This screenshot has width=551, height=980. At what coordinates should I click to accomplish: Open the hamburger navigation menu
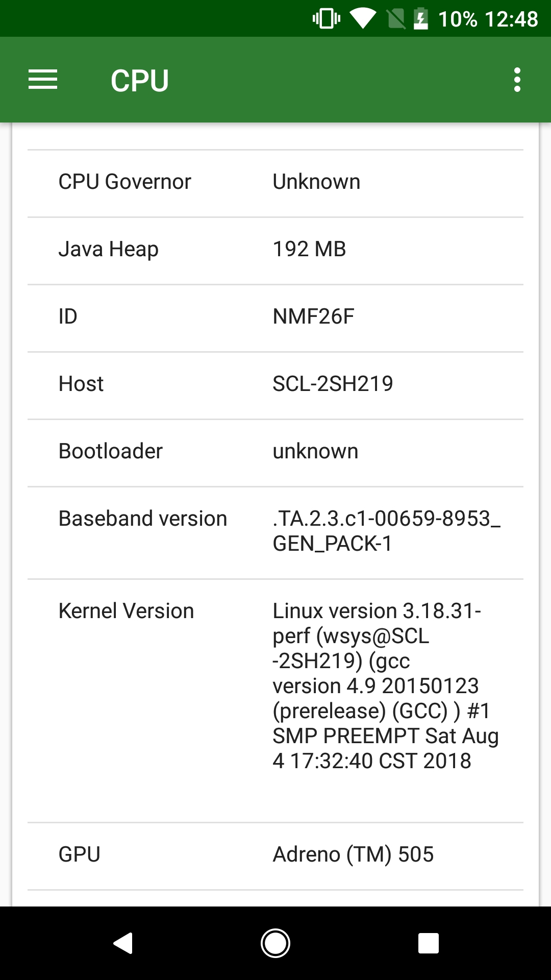coord(43,80)
